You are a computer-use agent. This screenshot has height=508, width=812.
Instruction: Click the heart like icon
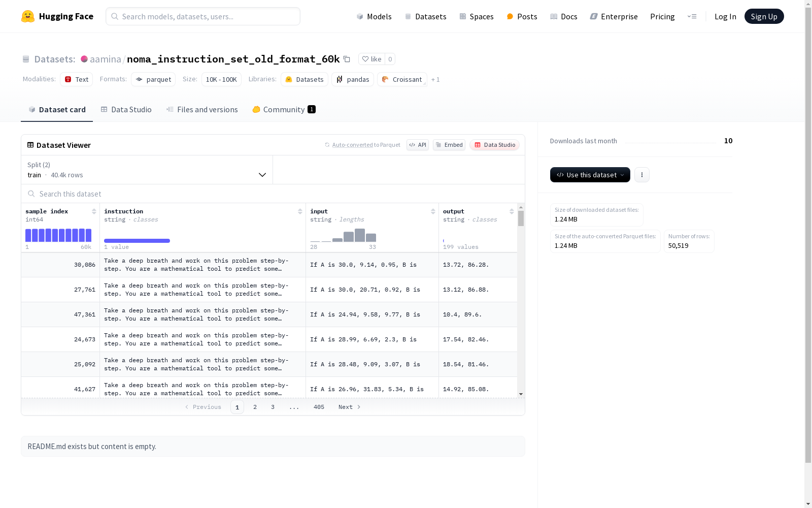pyautogui.click(x=365, y=59)
